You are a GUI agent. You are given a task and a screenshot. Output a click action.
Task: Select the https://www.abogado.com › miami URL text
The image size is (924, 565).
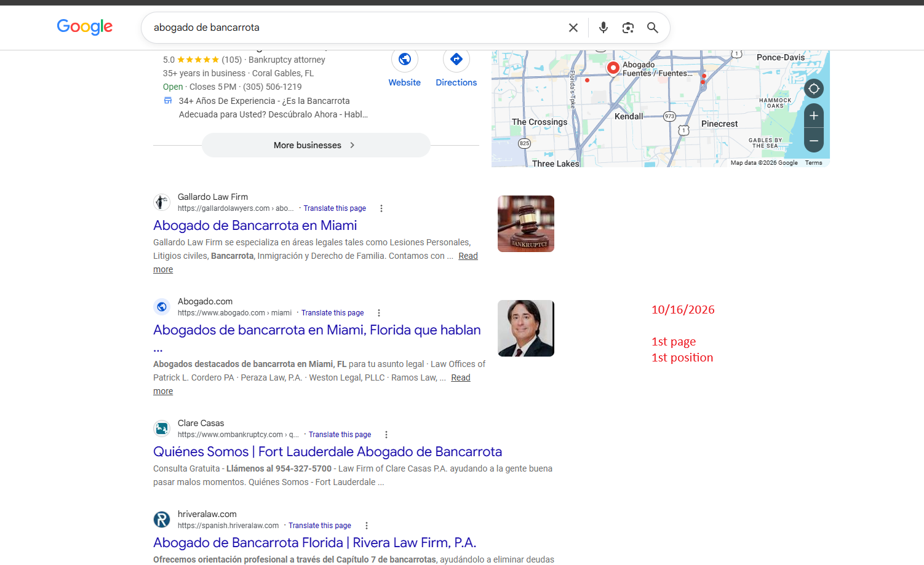click(235, 313)
